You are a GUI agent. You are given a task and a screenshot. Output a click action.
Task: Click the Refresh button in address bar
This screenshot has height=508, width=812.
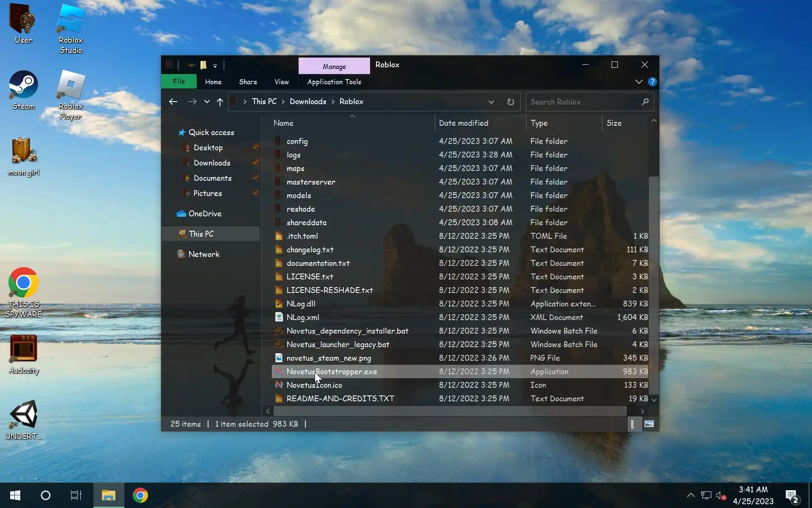[510, 102]
